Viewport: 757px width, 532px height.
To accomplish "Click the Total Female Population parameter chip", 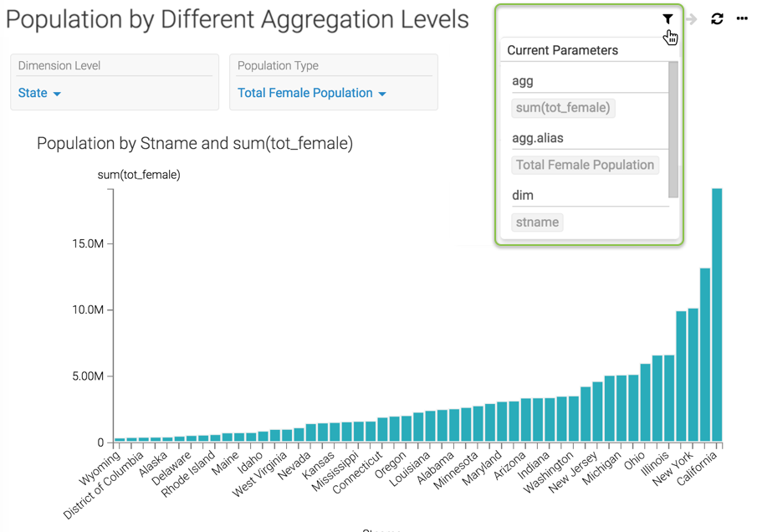I will [x=585, y=165].
